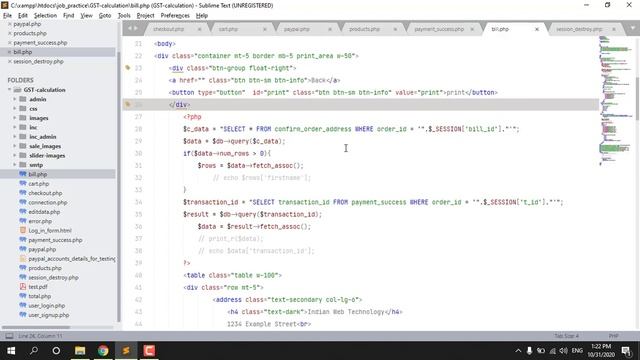Expand the sale_images folder

[15, 146]
